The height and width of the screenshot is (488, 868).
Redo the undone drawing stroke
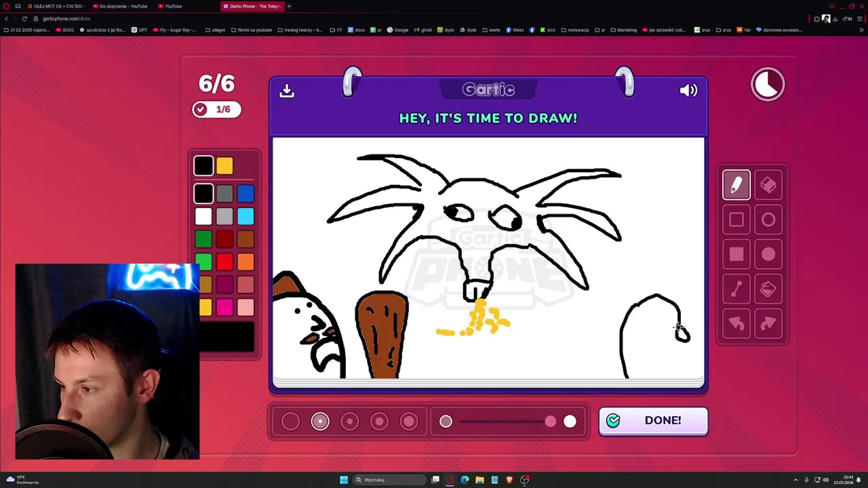[x=768, y=324]
